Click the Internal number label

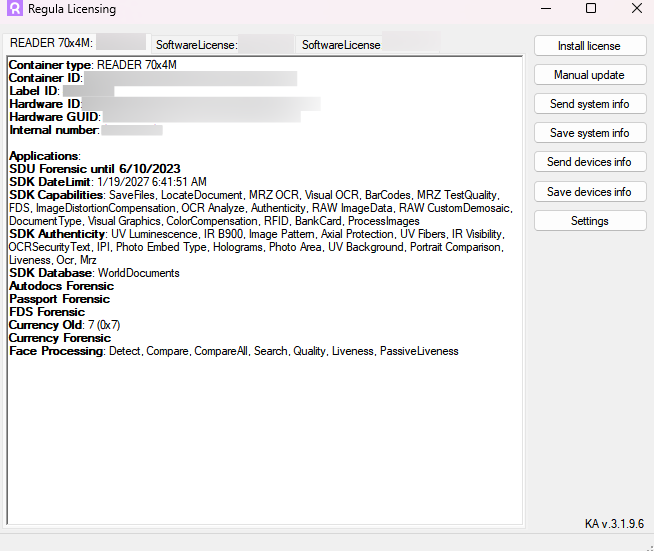(x=54, y=130)
